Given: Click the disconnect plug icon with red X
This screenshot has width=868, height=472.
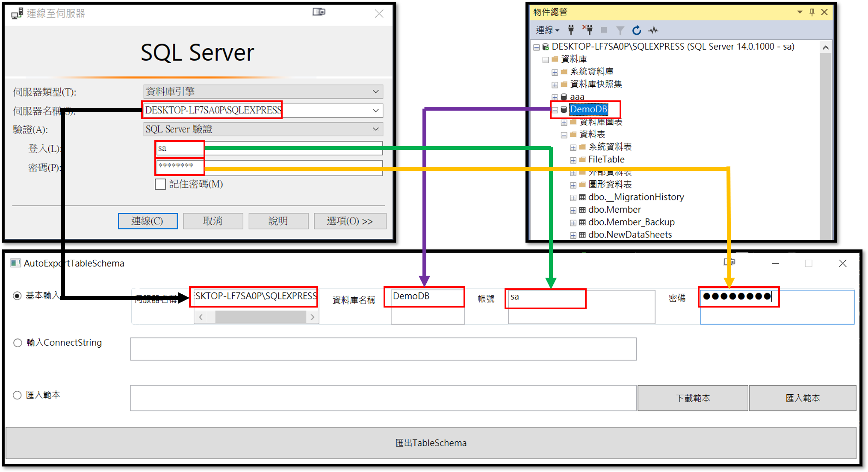Looking at the screenshot, I should pyautogui.click(x=588, y=30).
